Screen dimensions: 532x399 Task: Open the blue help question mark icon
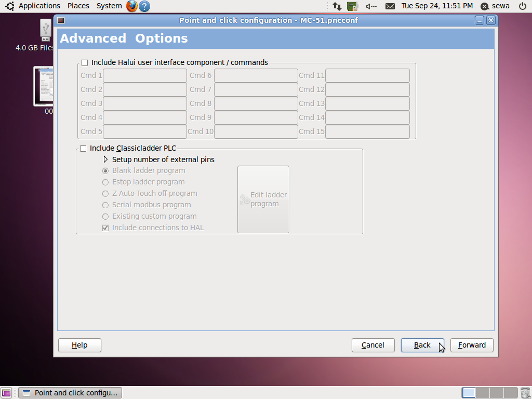click(144, 6)
